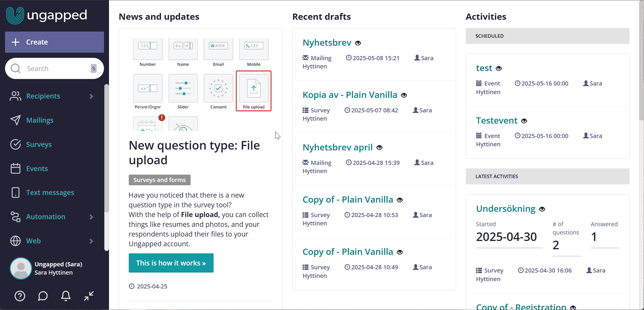Image resolution: width=644 pixels, height=310 pixels.
Task: Open Events in the sidebar
Action: 37,168
